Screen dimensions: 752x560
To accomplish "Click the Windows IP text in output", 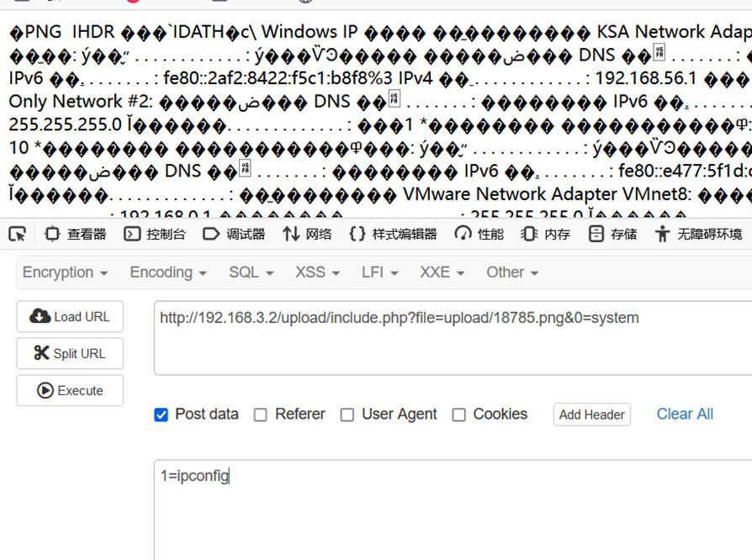I will (310, 32).
